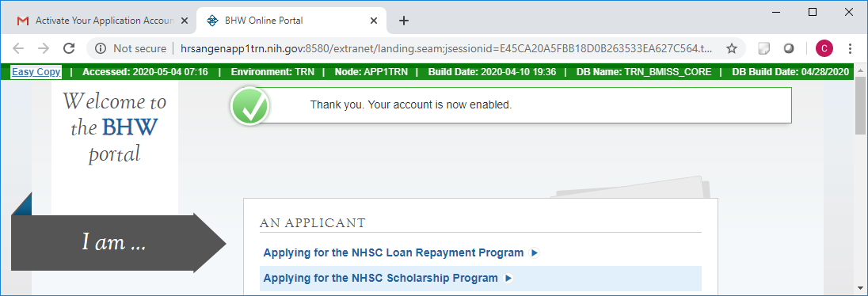
Task: Click arrow beside NHSC Scholarship Program
Action: point(508,279)
